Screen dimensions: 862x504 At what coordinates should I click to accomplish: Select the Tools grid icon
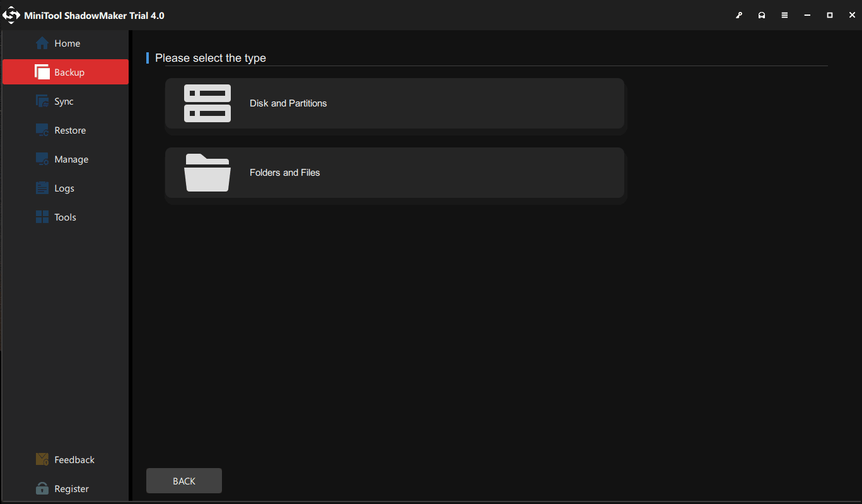42,217
